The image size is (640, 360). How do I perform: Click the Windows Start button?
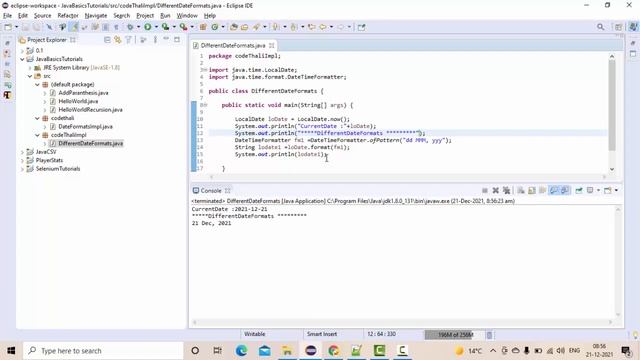tap(11, 351)
